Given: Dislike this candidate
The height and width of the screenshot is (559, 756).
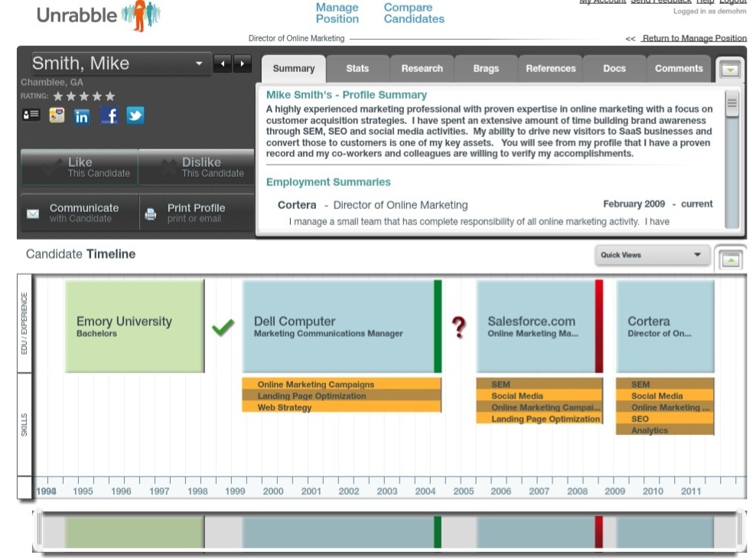Looking at the screenshot, I should pos(196,168).
